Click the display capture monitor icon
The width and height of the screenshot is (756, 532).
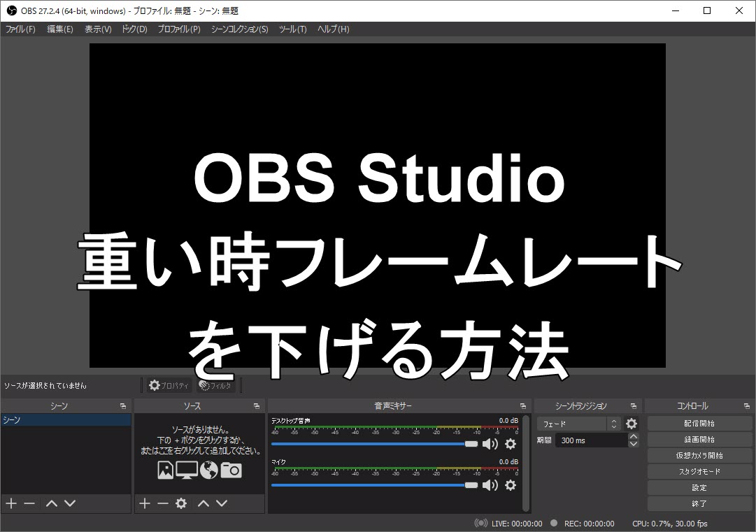click(x=187, y=470)
